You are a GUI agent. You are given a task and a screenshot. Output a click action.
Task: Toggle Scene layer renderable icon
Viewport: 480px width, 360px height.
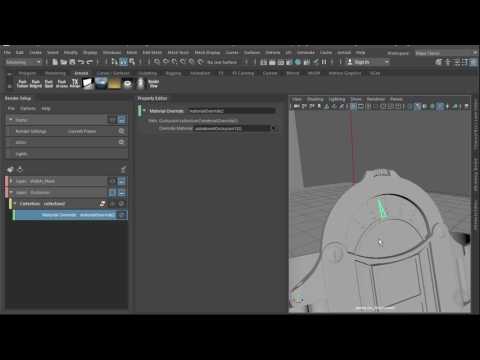point(122,119)
